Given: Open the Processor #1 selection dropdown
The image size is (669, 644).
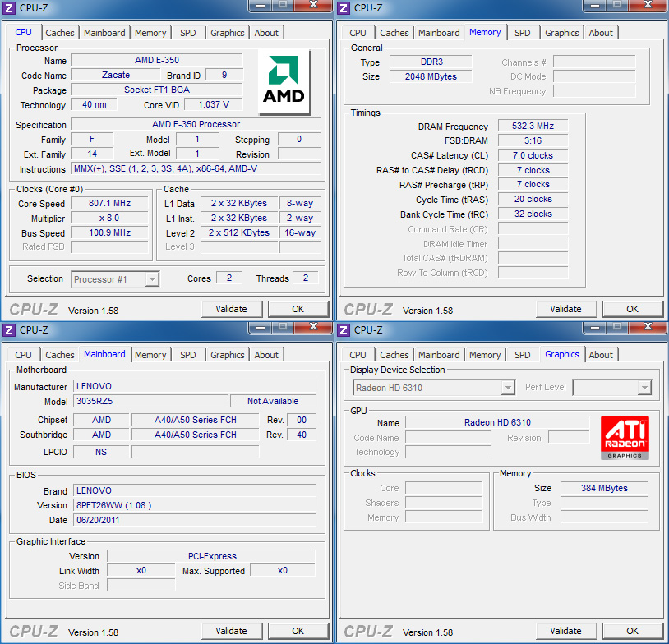Looking at the screenshot, I should click(x=115, y=279).
